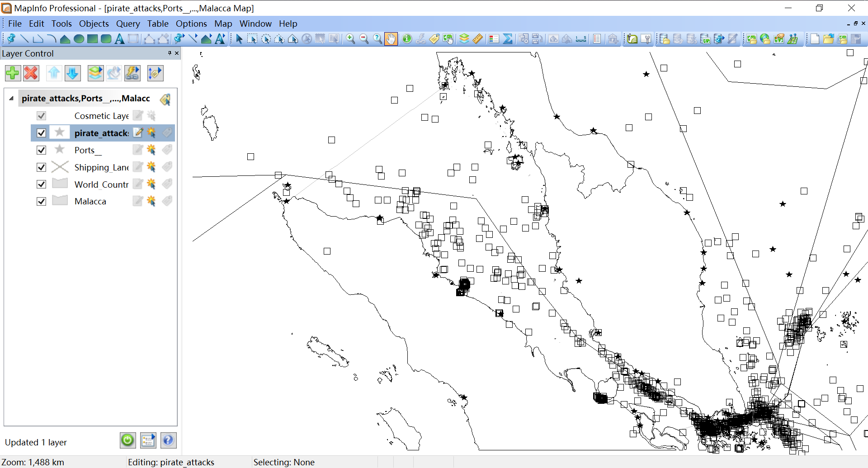Open the Query menu
868x468 pixels.
(128, 24)
